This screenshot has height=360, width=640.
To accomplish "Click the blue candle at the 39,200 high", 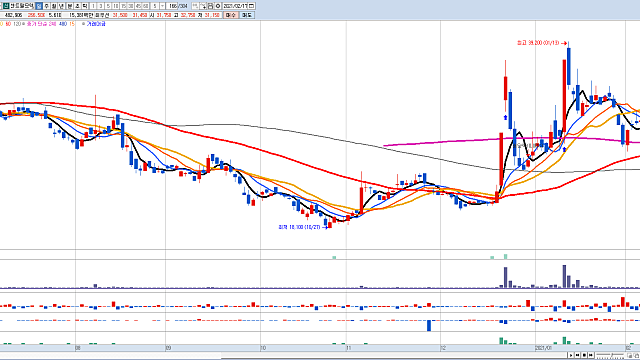I will (569, 67).
